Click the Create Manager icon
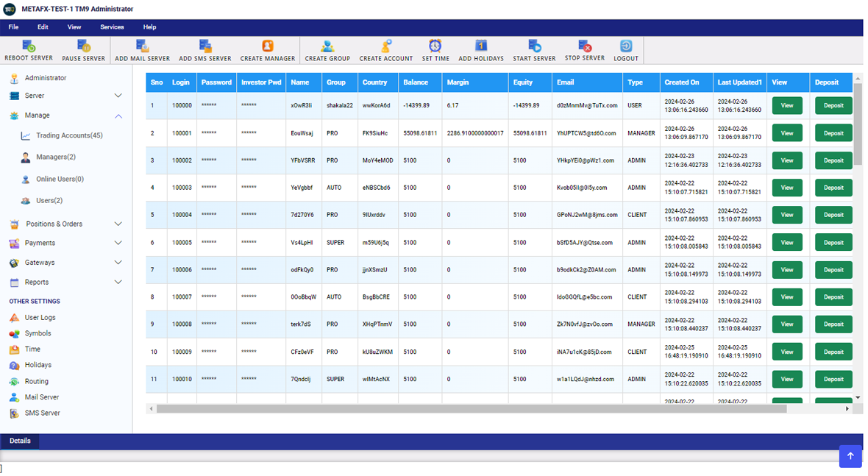 (268, 46)
